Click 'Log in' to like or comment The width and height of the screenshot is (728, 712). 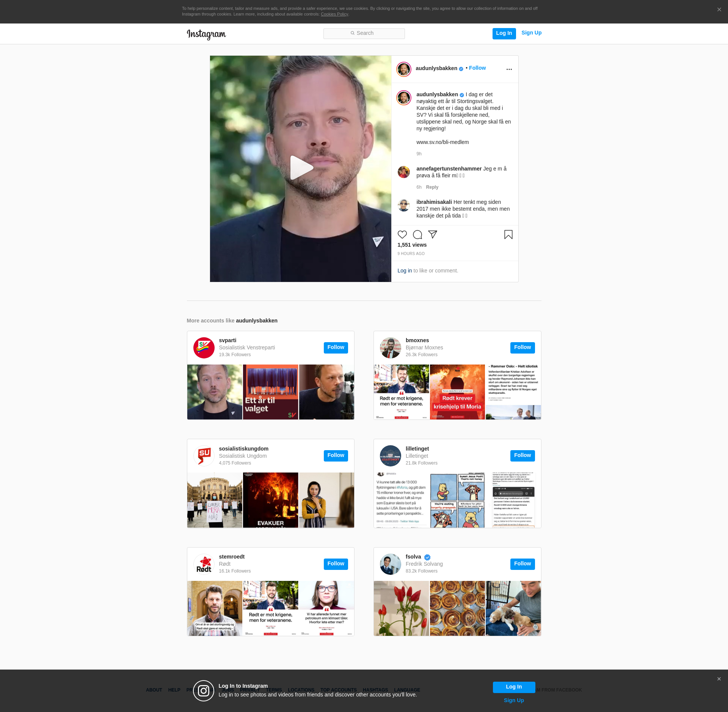405,271
